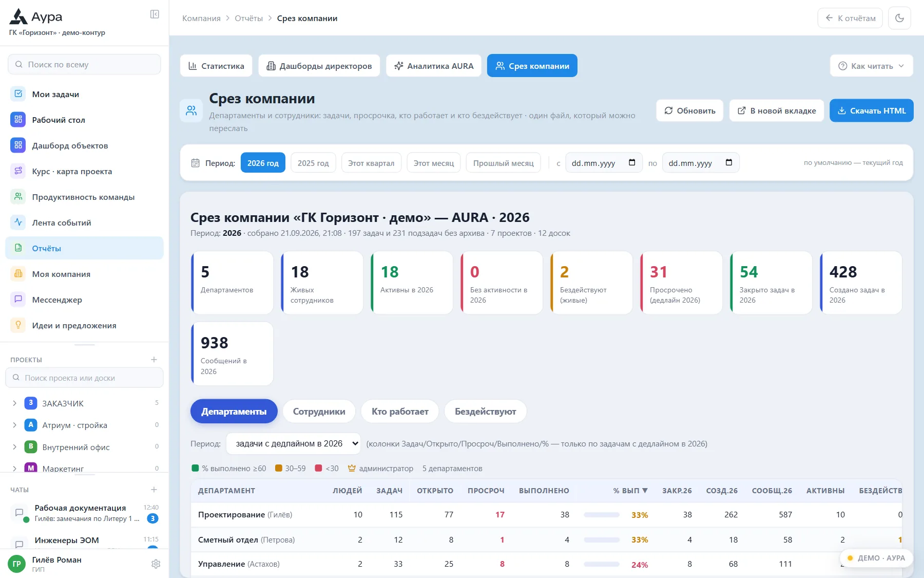Image resolution: width=924 pixels, height=578 pixels.
Task: Open Рабочий стол sidebar icon
Action: pyautogui.click(x=18, y=120)
